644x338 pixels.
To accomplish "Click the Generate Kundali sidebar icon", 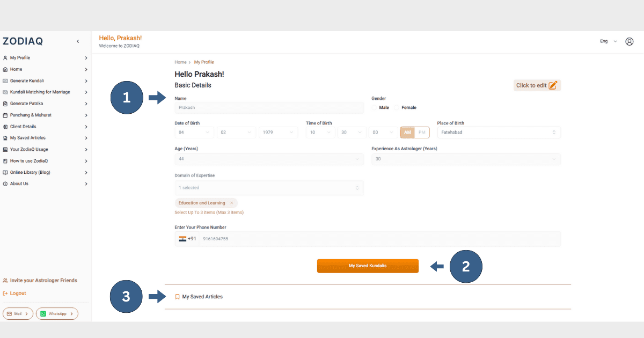I will pos(5,80).
